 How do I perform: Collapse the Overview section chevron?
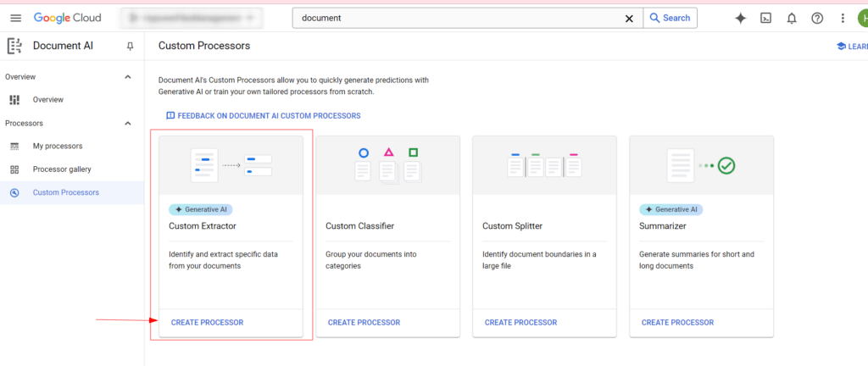(128, 77)
